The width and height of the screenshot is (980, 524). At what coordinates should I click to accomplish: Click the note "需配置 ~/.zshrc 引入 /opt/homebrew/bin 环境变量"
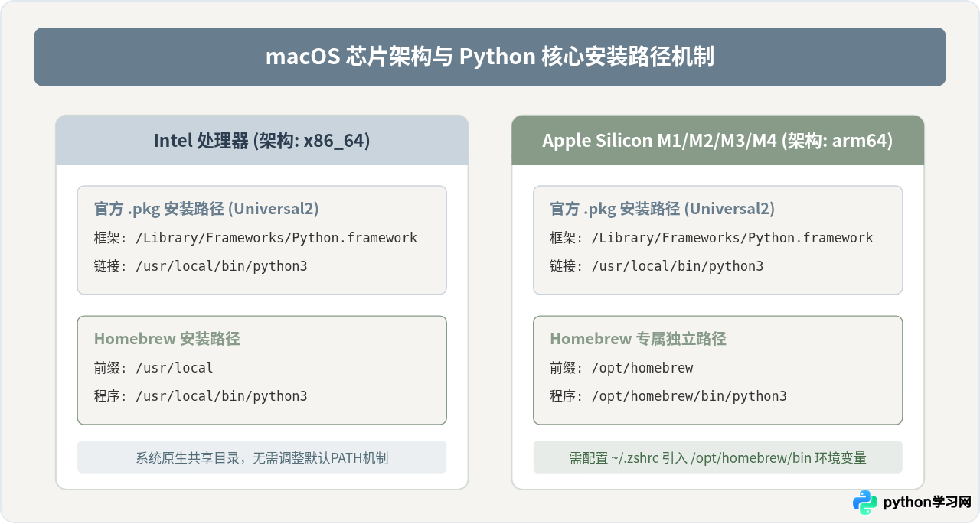tap(717, 458)
